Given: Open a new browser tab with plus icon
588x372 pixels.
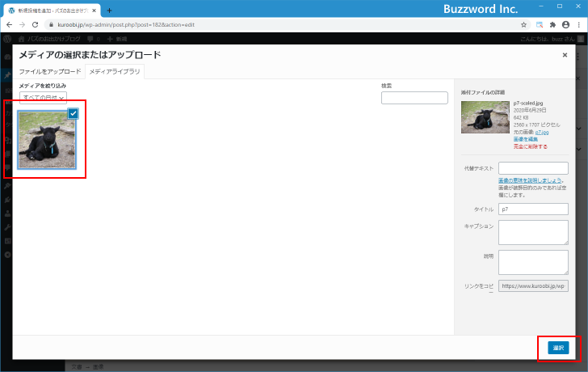Looking at the screenshot, I should [x=109, y=10].
